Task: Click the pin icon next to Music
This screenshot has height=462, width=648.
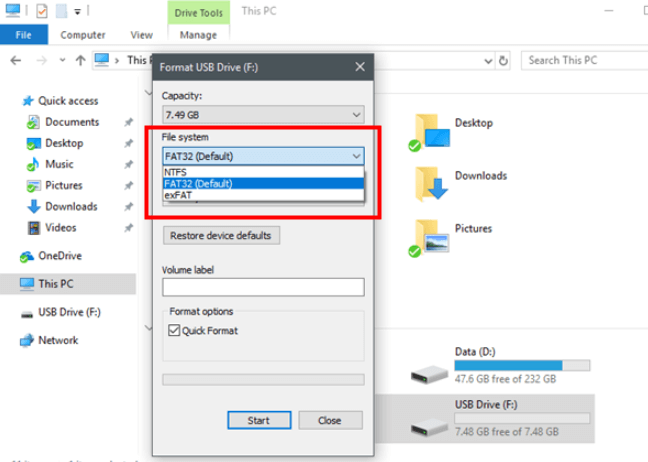Action: tap(129, 164)
